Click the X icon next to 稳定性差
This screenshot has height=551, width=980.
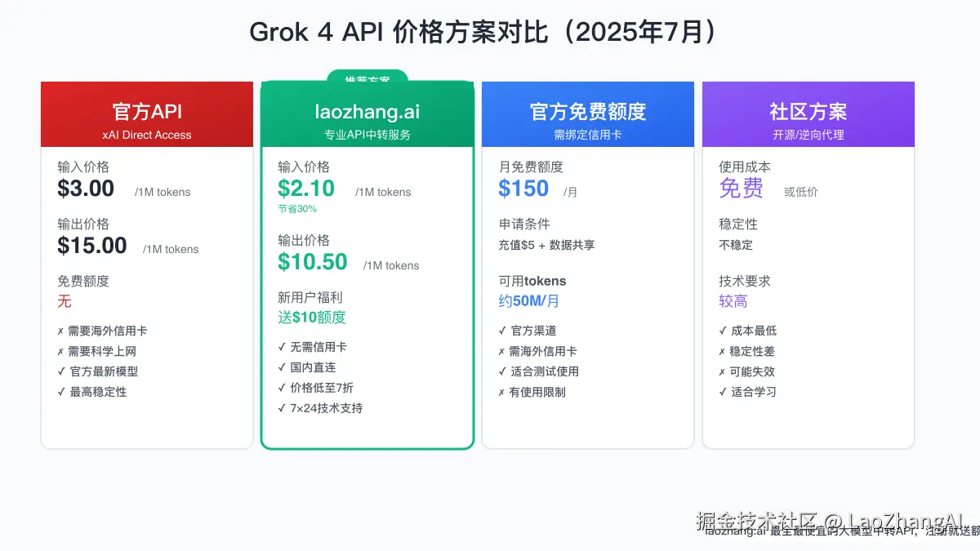coord(721,351)
